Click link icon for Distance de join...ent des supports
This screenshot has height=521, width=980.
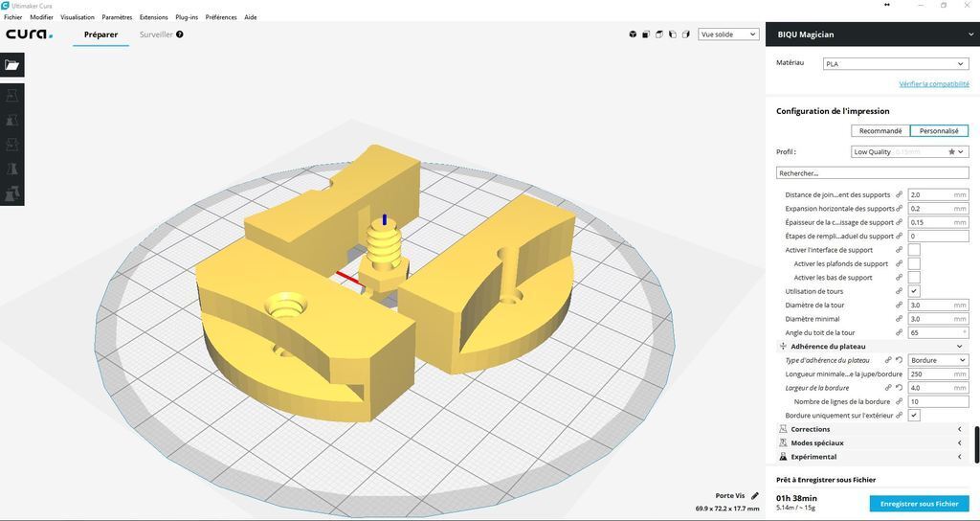click(x=900, y=194)
